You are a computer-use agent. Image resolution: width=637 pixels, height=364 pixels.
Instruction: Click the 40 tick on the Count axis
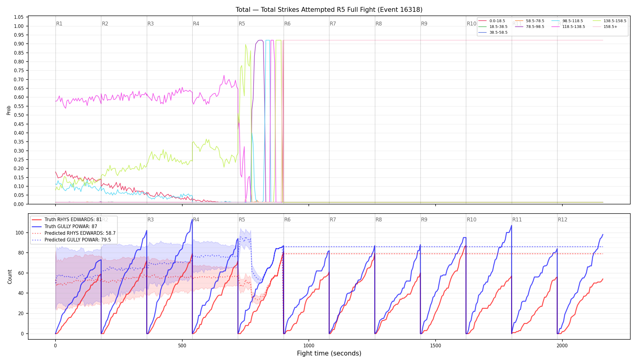tap(21, 293)
